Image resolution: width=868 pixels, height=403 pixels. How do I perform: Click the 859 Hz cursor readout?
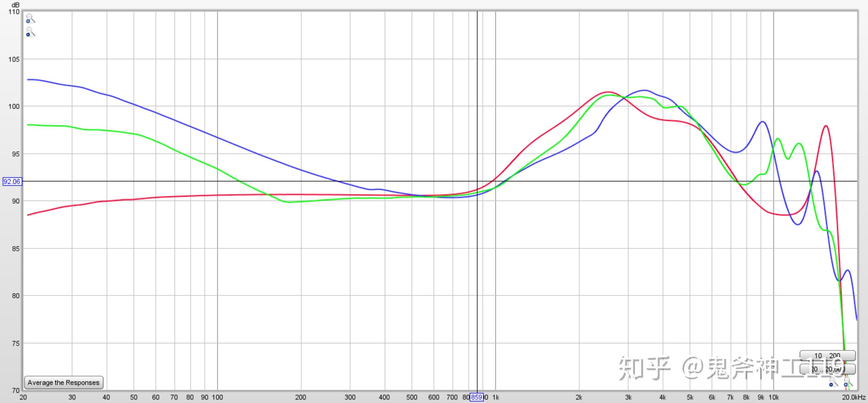(476, 397)
